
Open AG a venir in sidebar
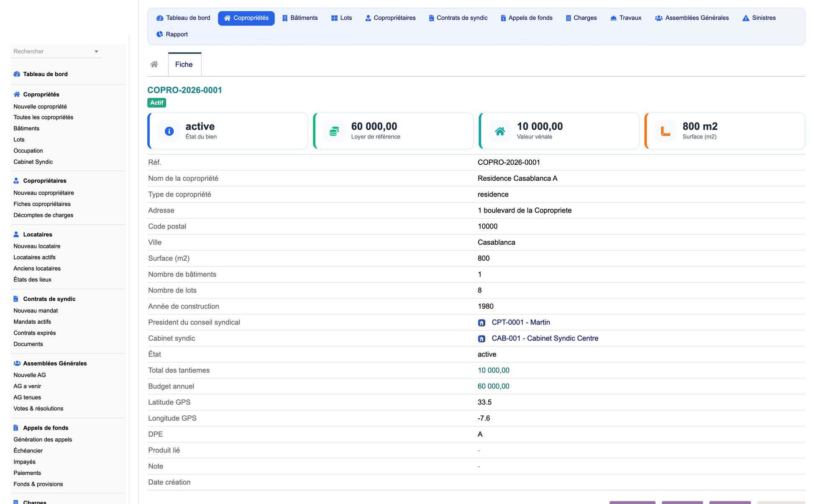27,386
